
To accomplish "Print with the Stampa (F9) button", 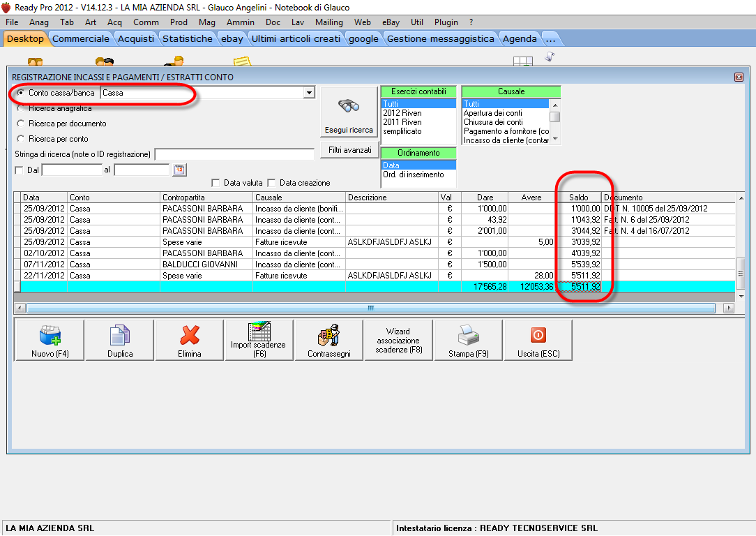I will click(x=468, y=340).
